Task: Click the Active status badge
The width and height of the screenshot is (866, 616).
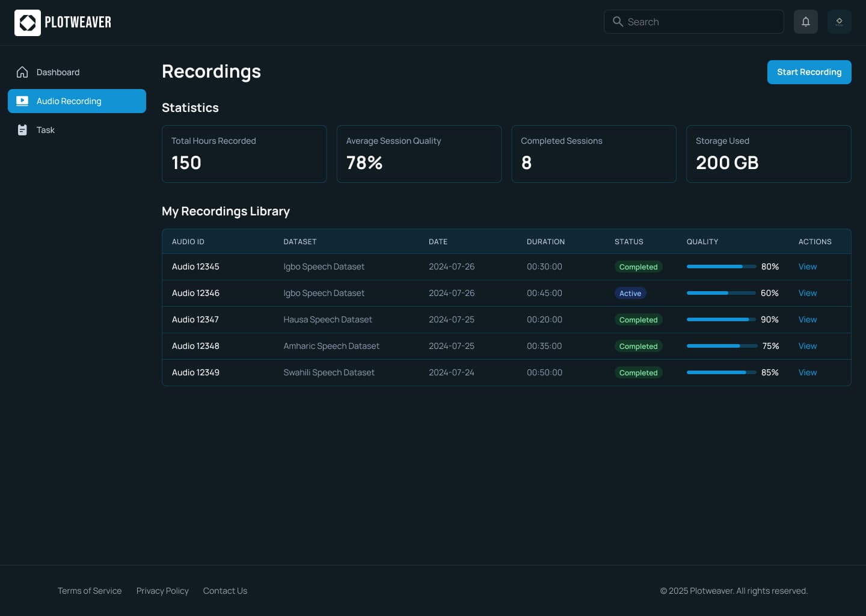Action: [x=630, y=294]
